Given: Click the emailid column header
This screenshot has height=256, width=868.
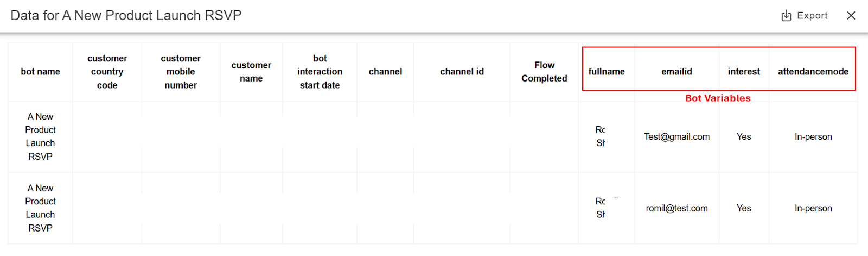Looking at the screenshot, I should (x=677, y=72).
